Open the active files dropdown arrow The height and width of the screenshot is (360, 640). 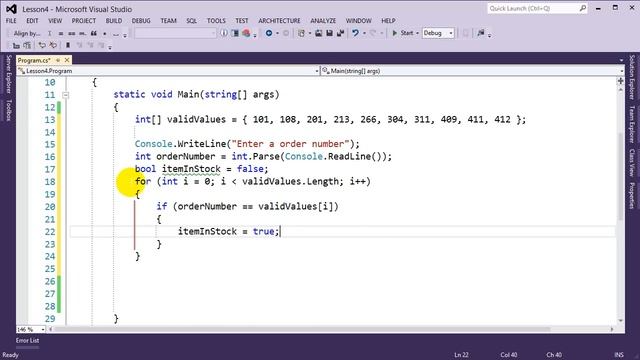[621, 60]
